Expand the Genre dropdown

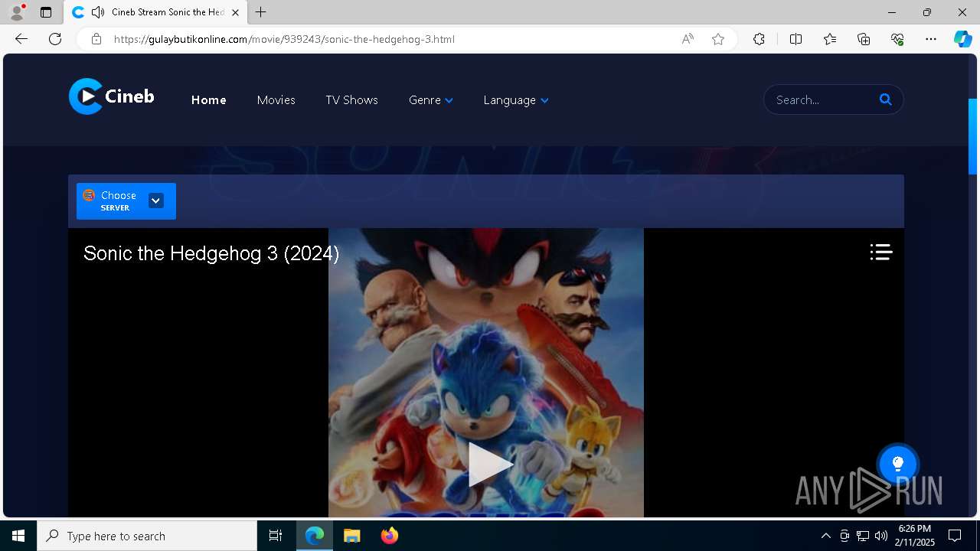(x=431, y=100)
